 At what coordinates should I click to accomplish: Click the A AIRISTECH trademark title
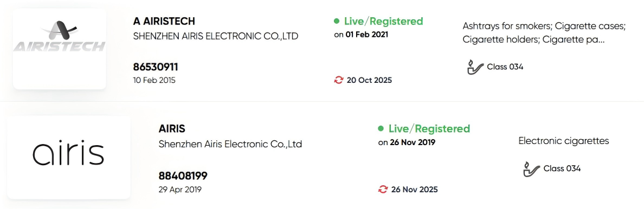pos(164,21)
